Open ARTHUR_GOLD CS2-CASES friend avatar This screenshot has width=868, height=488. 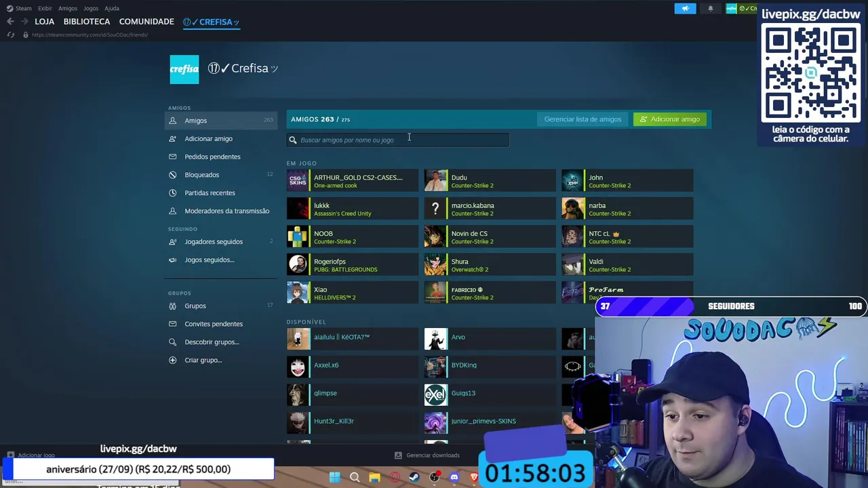coord(298,181)
